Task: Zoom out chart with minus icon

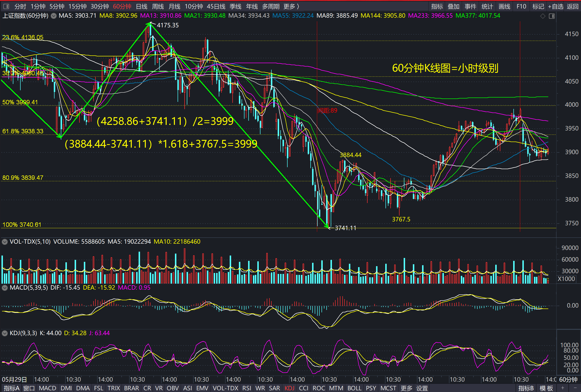Action: tap(575, 388)
